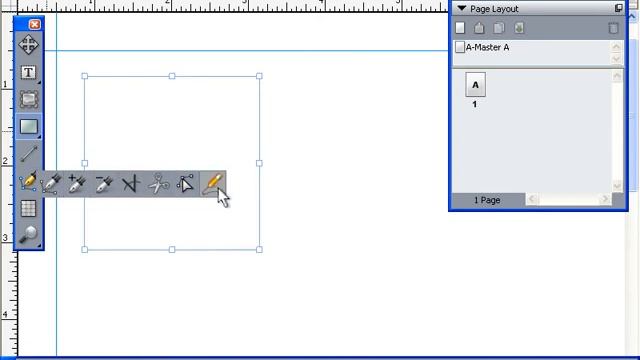Click the box's right-middle resize handle
Image resolution: width=640 pixels, height=360 pixels.
[x=259, y=163]
